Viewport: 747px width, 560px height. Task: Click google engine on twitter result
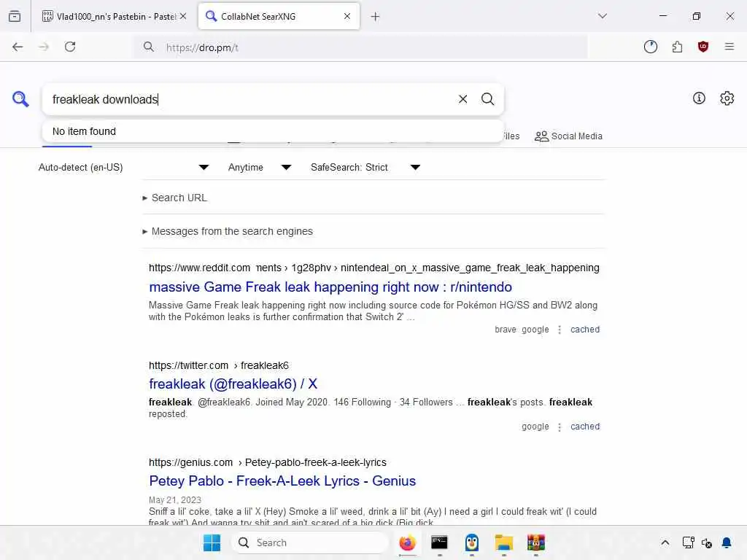tap(535, 427)
